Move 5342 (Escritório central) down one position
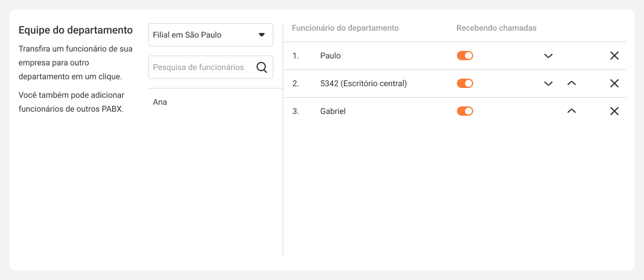Screen dimensions: 644x280 (548, 84)
